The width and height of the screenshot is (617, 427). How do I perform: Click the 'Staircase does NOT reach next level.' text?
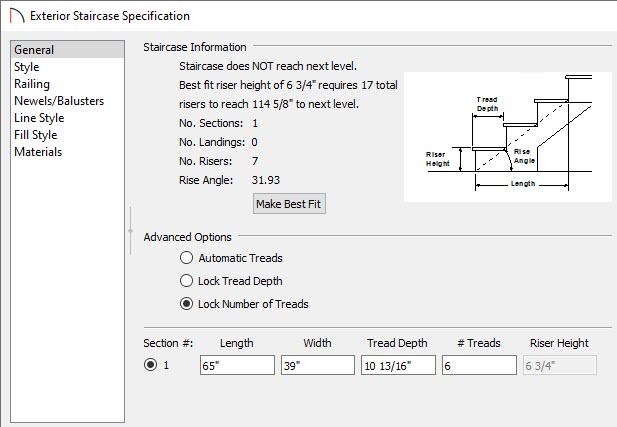[268, 66]
